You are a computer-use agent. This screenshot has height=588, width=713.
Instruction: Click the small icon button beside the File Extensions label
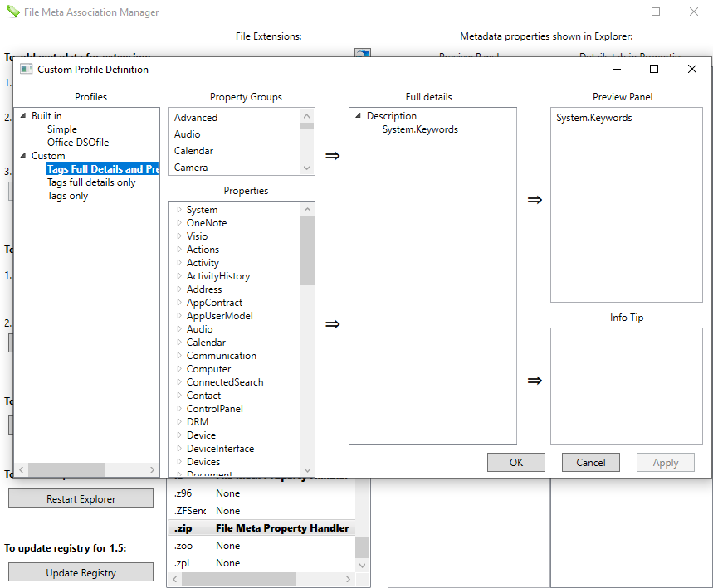[362, 52]
